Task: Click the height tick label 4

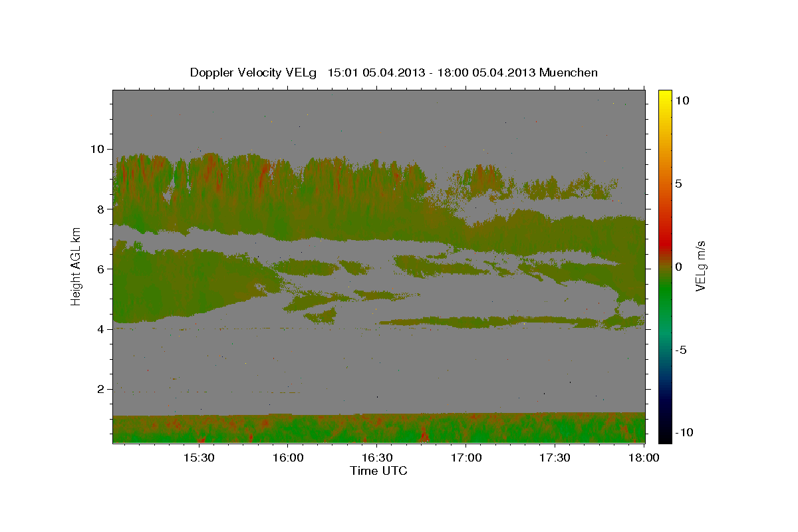Action: tap(102, 329)
